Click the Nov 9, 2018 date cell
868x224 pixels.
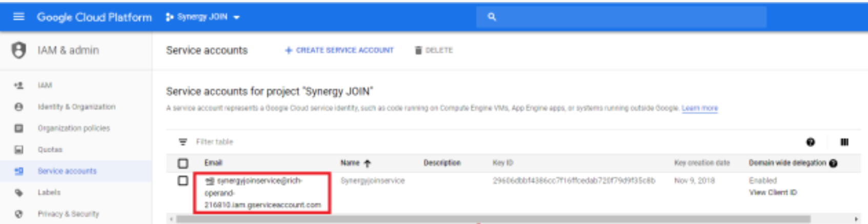pyautogui.click(x=694, y=181)
